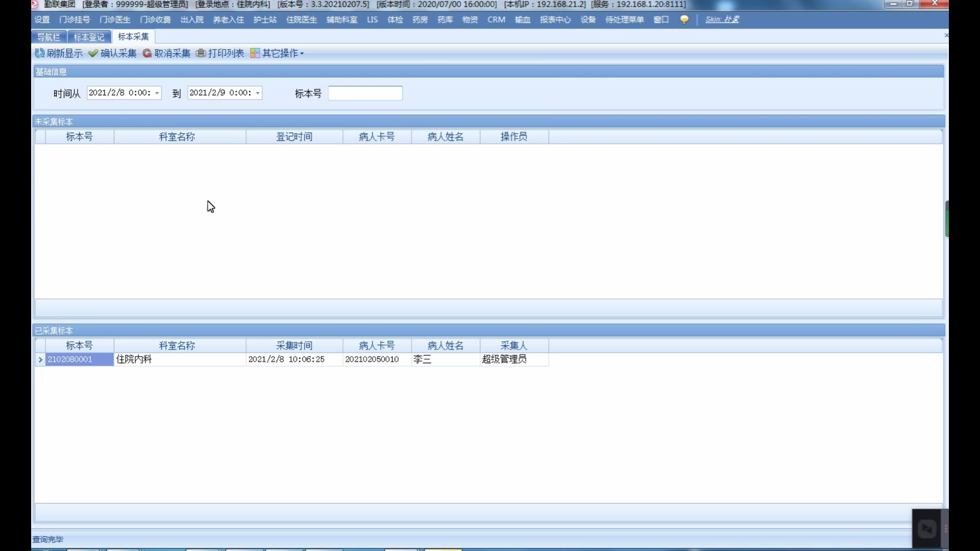Click collection time 2021/2/8 10:06:25

coord(294,359)
